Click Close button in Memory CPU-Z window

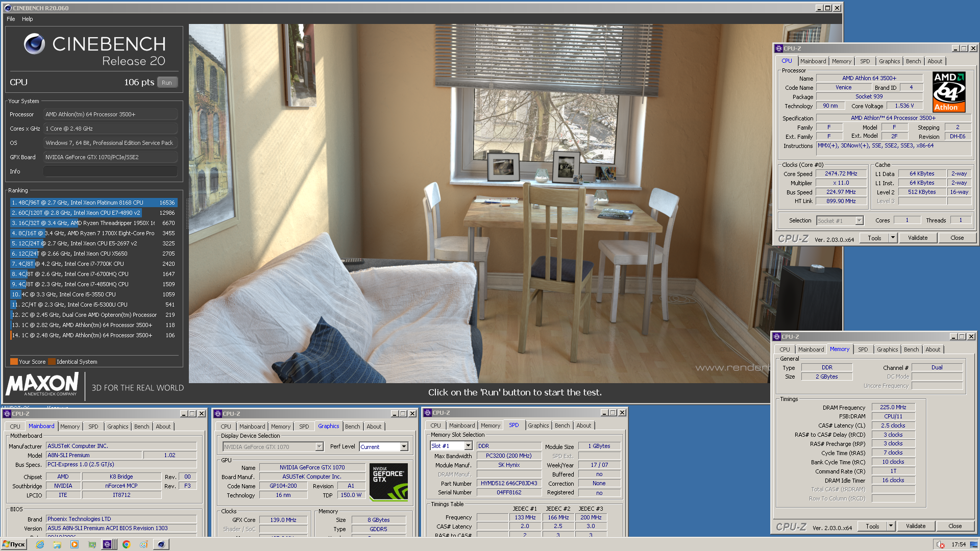point(955,526)
